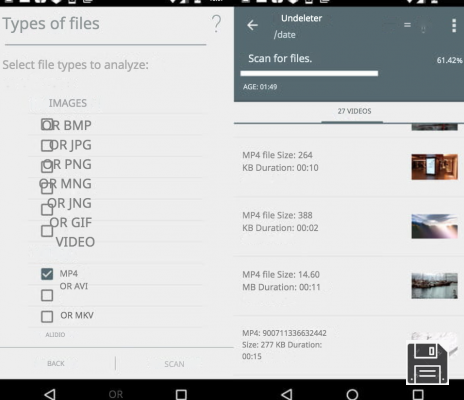Tap Android back triangle on left screen
The image size is (464, 400).
[50, 394]
